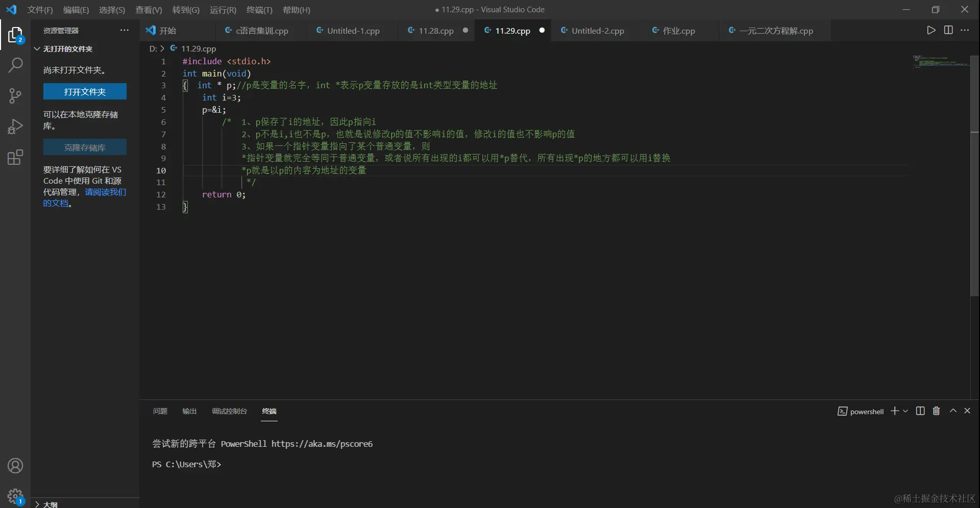Open the Accounts menu icon
Image resolution: width=980 pixels, height=508 pixels.
coord(15,466)
